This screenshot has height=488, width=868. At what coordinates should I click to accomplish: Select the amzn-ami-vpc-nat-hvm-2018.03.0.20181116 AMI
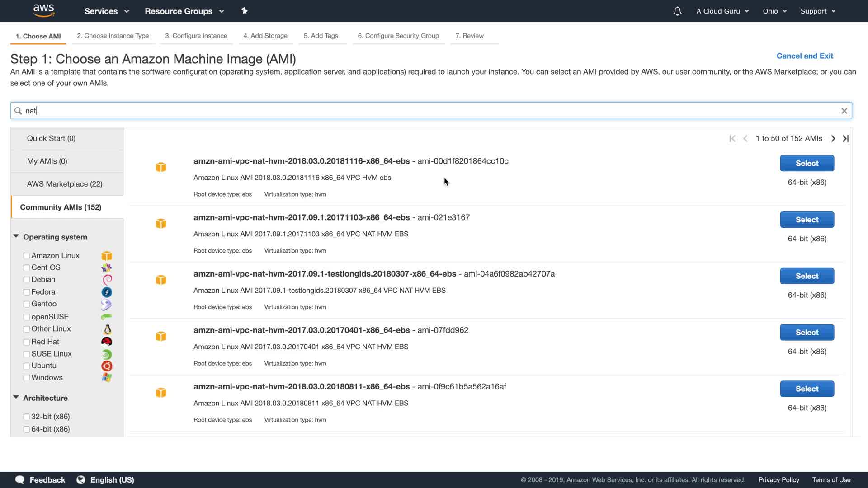[x=807, y=163]
